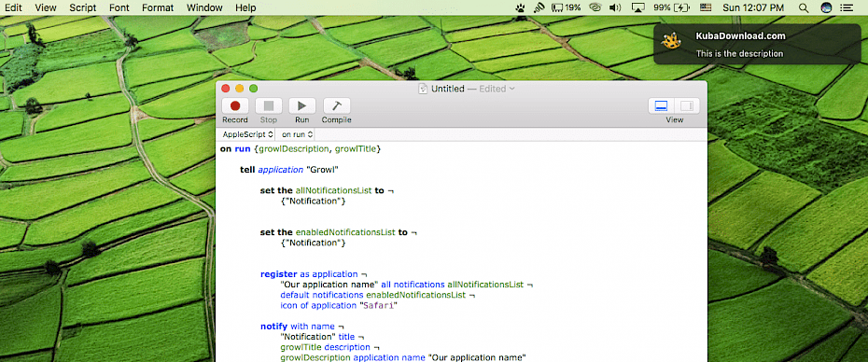
Task: Open the Help menu
Action: pyautogui.click(x=245, y=7)
